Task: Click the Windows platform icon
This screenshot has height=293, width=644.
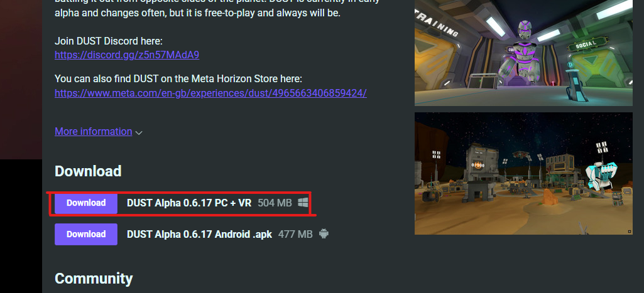Action: point(303,202)
